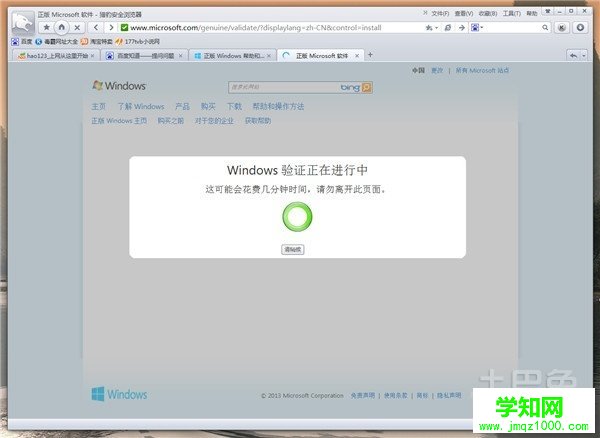Open the downloads arrow button
The image size is (600, 438).
tap(580, 28)
